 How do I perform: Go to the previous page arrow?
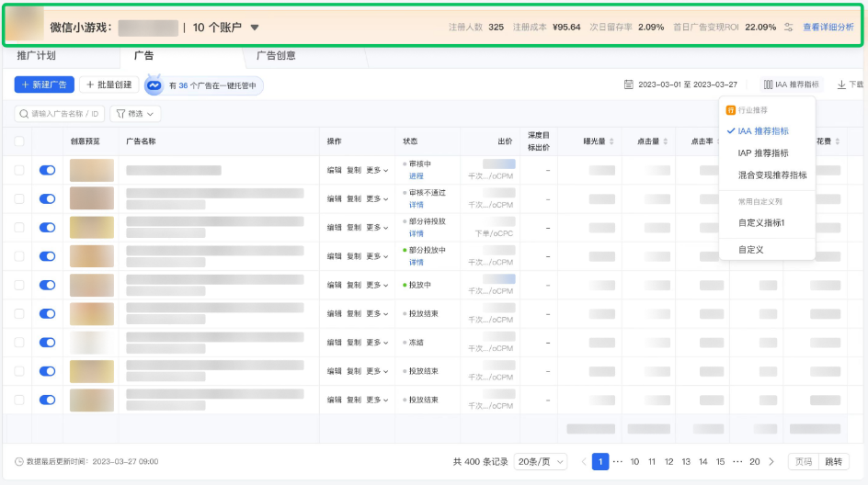(x=584, y=462)
